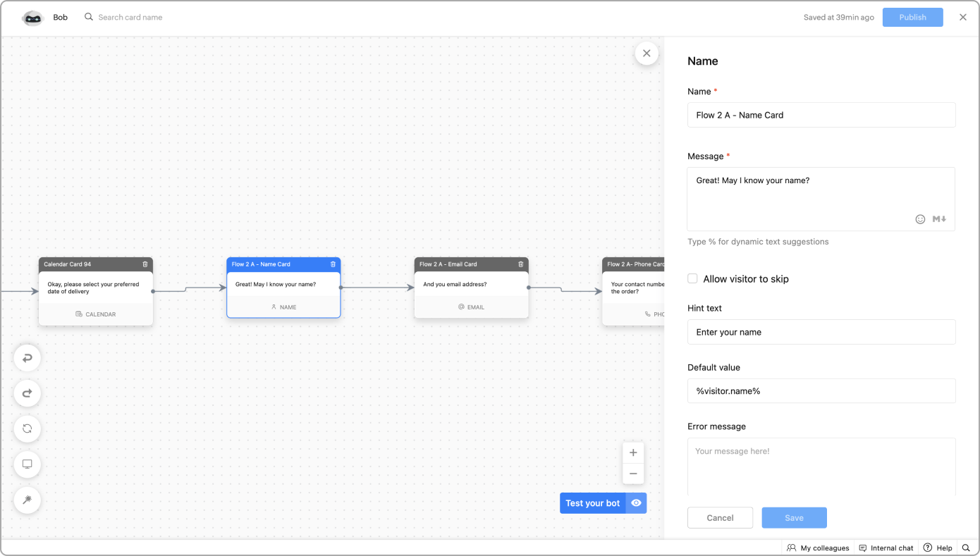Click the monitor preview icon on canvas

point(27,464)
